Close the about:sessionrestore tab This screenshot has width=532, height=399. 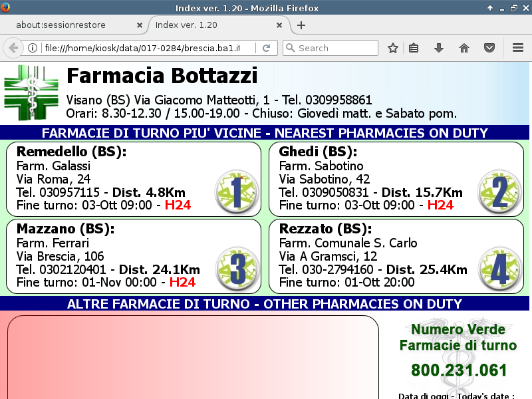(x=140, y=25)
